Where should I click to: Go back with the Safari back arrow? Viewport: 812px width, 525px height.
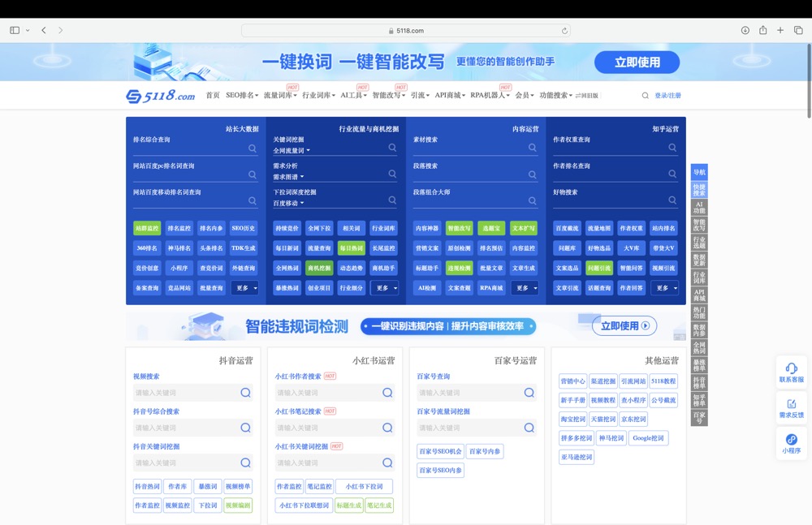[x=44, y=31]
